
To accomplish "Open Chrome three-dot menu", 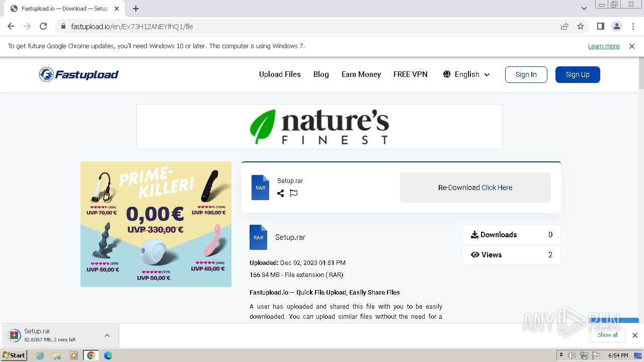I will pos(633,26).
